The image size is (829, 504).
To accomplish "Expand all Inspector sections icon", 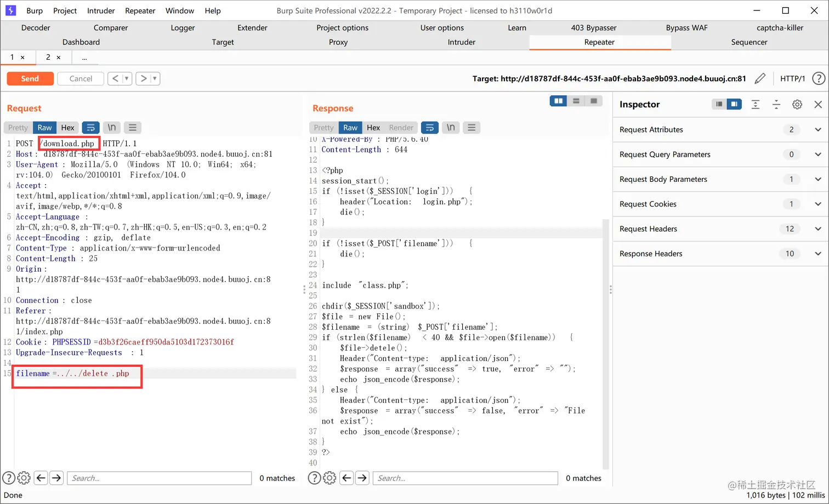I will [x=756, y=104].
